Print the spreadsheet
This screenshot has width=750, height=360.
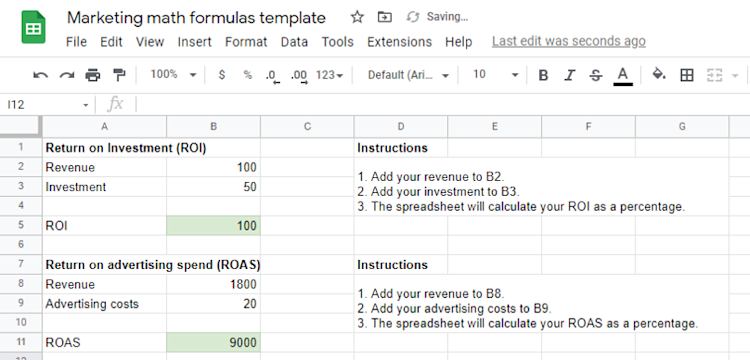tap(93, 75)
